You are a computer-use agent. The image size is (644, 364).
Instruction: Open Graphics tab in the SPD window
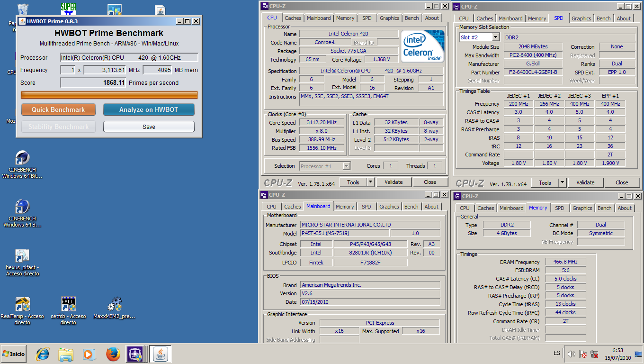[x=581, y=18]
